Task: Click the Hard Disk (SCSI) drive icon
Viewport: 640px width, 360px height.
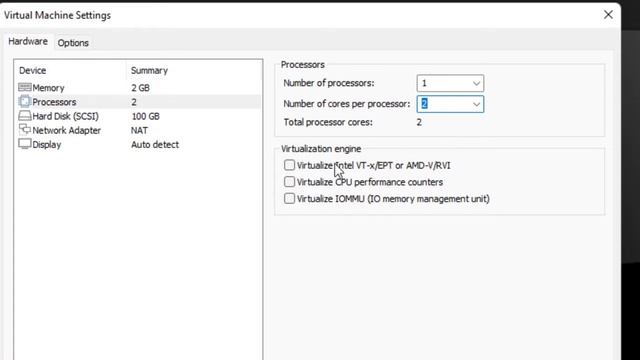Action: pos(24,116)
